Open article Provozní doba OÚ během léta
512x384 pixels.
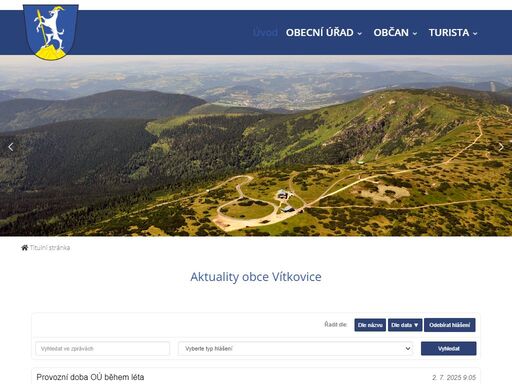coord(90,377)
